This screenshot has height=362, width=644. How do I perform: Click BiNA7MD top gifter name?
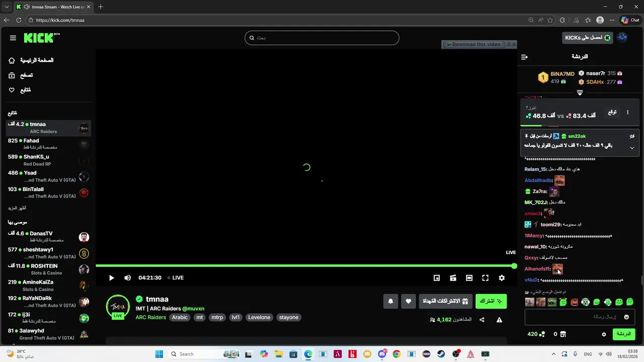click(x=562, y=74)
